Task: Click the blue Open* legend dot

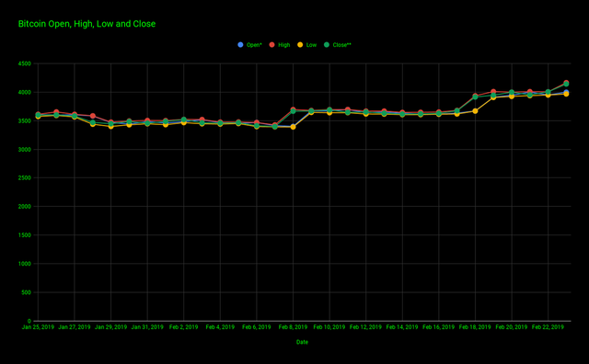Action: [240, 45]
